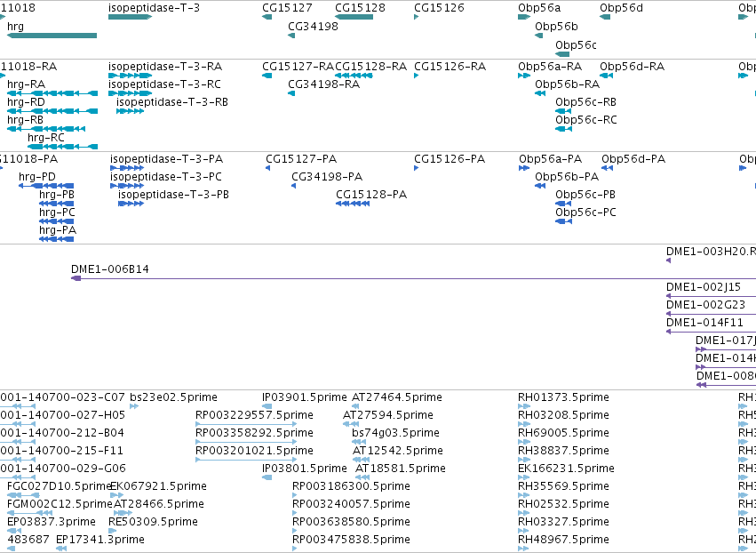Select the Obp56d gene label
Screen dimensions: 756x553
point(622,8)
